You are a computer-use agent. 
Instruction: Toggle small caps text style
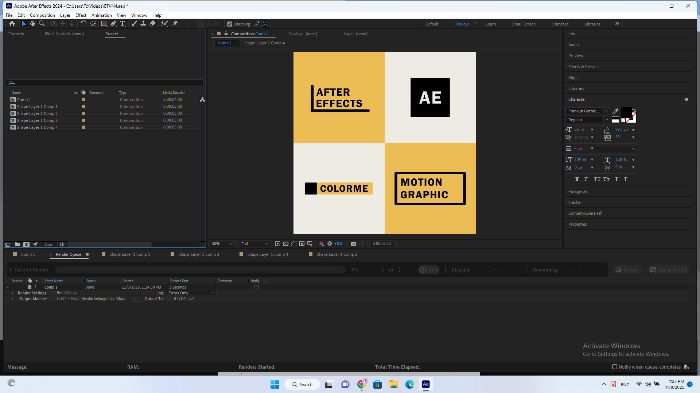tap(606, 179)
